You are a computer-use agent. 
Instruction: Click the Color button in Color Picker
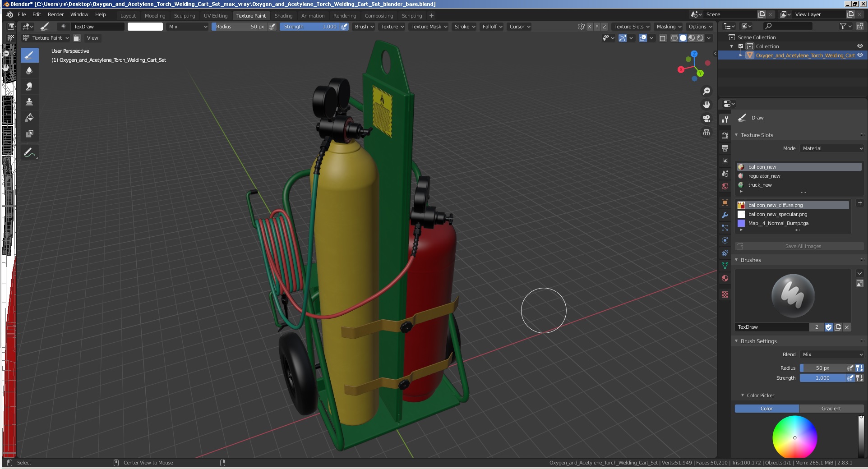coord(766,409)
